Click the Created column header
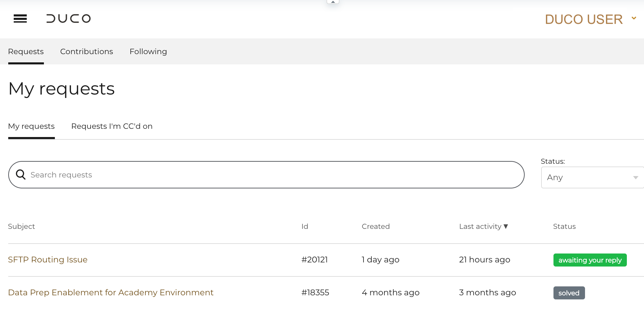 [376, 226]
